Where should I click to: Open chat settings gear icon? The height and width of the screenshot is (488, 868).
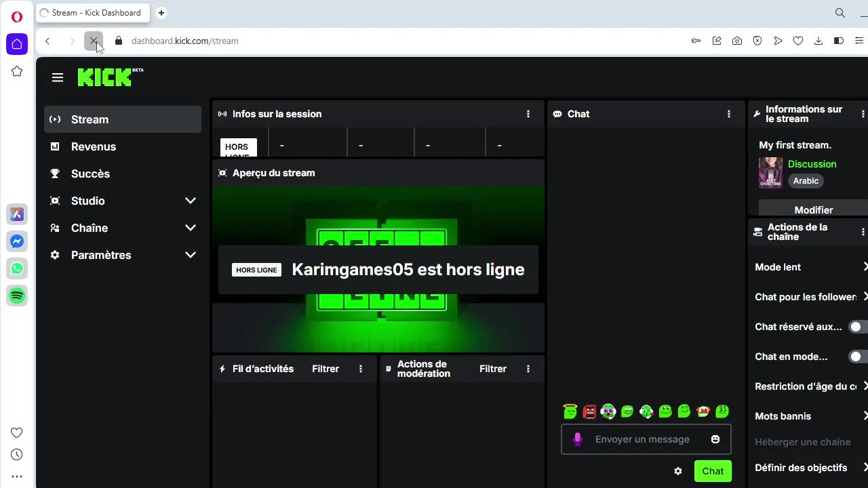pos(677,471)
